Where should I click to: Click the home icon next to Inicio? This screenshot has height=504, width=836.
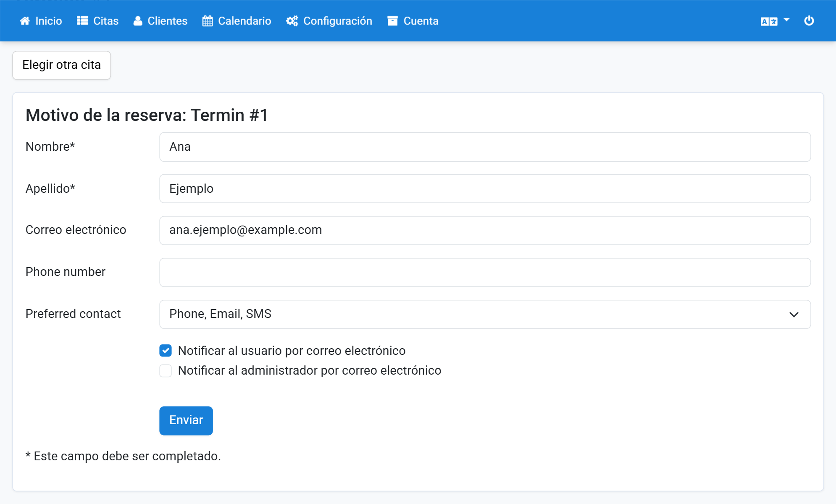click(x=25, y=21)
